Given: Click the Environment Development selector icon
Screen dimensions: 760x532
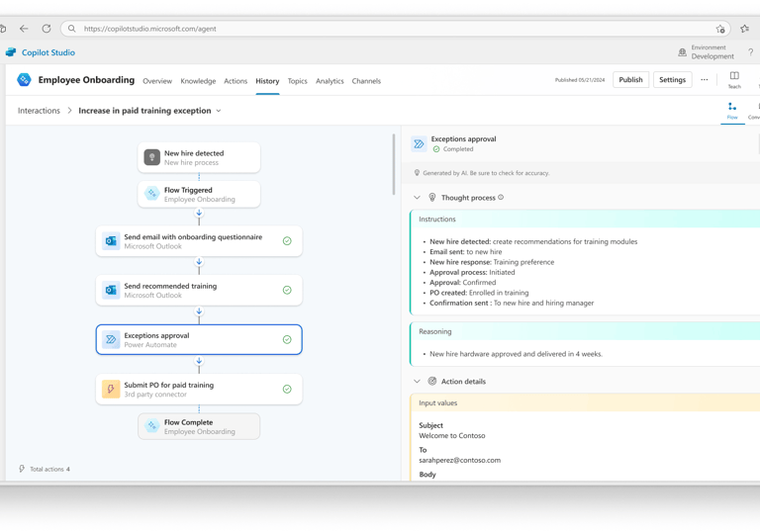Looking at the screenshot, I should pos(682,52).
